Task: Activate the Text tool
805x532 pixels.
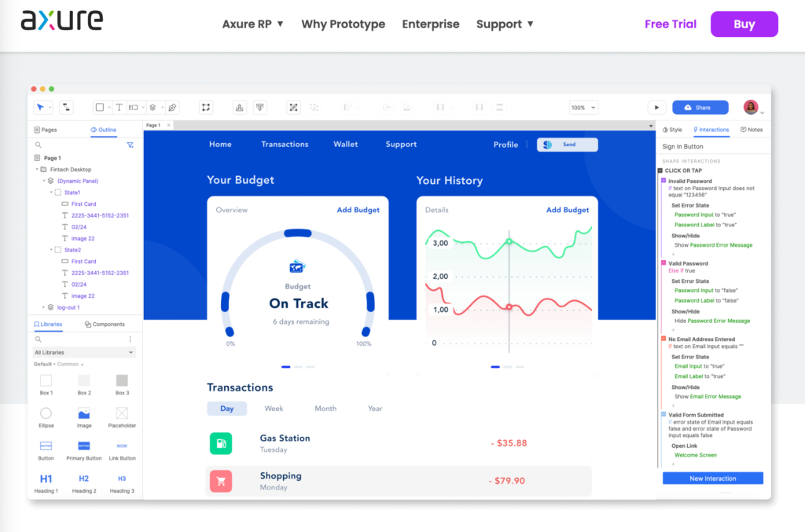Action: point(119,107)
